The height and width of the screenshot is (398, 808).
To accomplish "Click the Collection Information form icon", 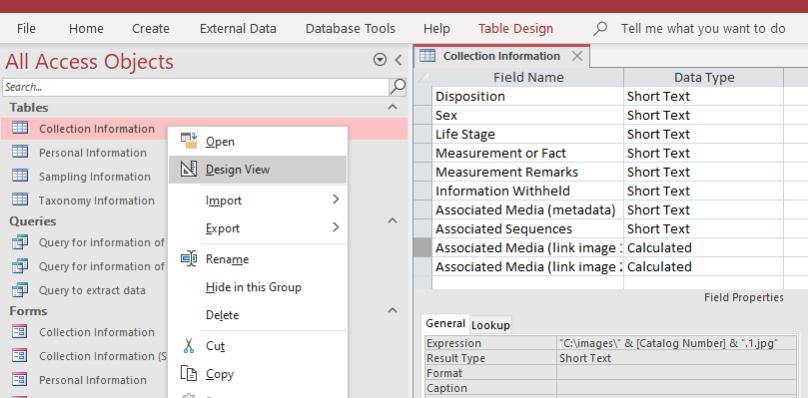I will pos(20,331).
